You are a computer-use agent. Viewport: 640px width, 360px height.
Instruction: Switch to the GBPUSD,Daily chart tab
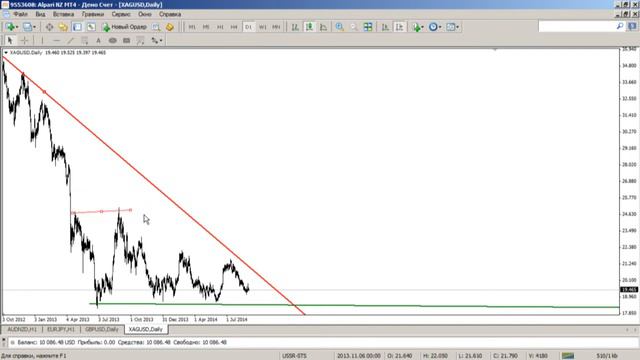click(102, 329)
